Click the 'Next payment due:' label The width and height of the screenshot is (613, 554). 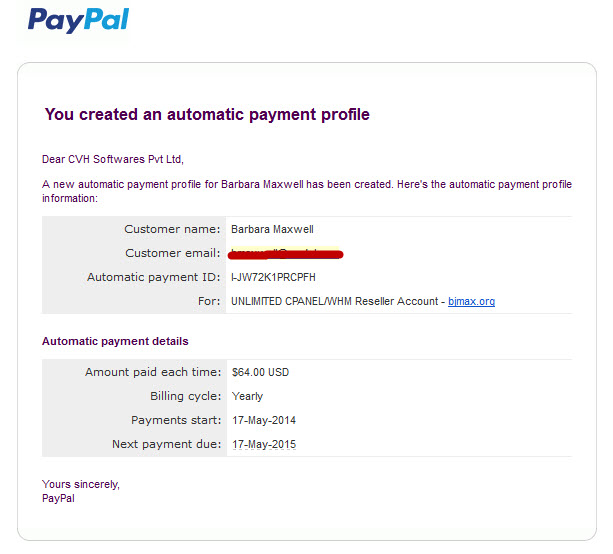pyautogui.click(x=167, y=445)
